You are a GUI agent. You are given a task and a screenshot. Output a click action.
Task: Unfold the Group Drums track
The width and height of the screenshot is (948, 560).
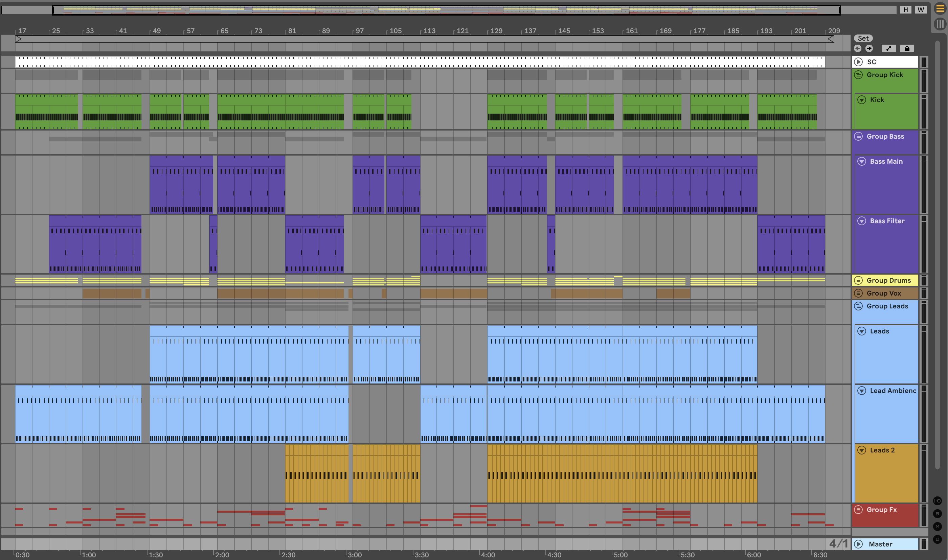pyautogui.click(x=858, y=280)
